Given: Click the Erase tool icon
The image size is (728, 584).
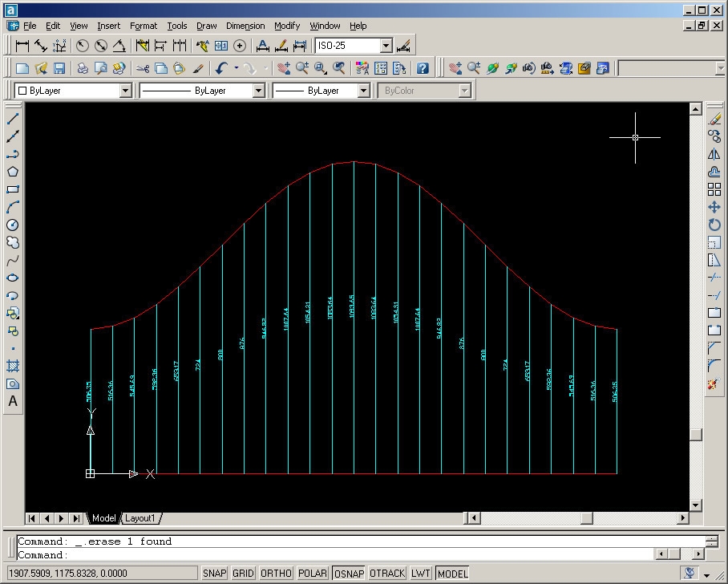Looking at the screenshot, I should 714,119.
